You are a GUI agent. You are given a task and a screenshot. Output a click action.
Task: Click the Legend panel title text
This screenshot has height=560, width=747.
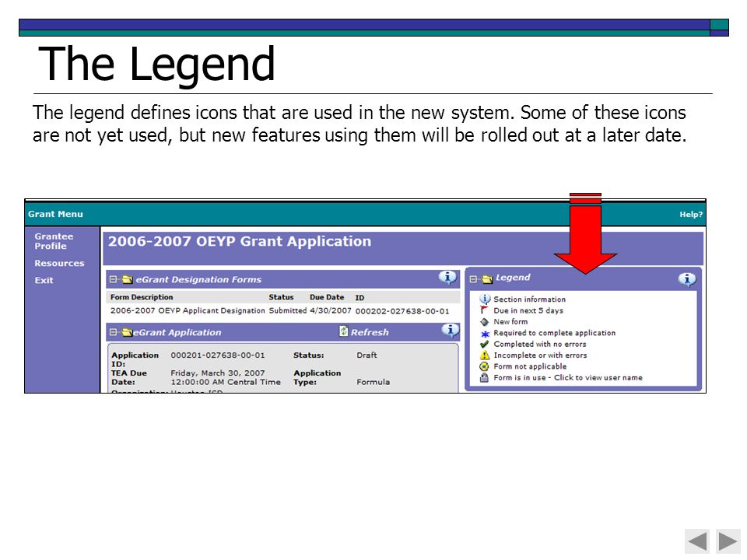tap(513, 277)
